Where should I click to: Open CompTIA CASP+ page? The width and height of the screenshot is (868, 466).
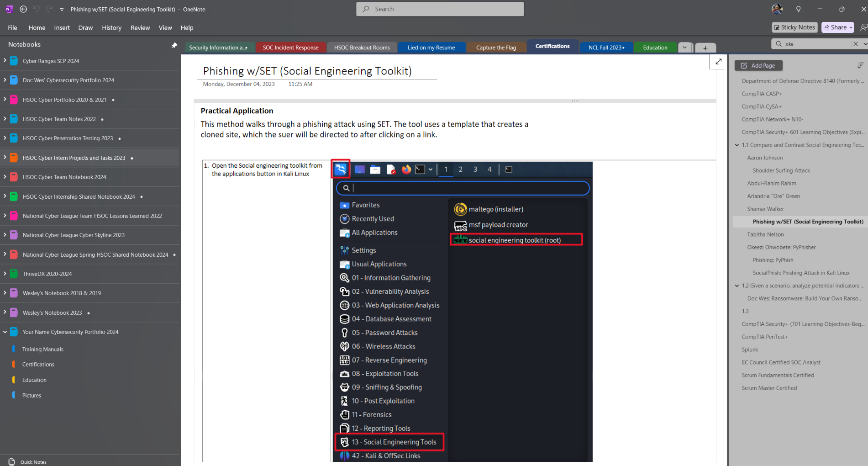[762, 94]
